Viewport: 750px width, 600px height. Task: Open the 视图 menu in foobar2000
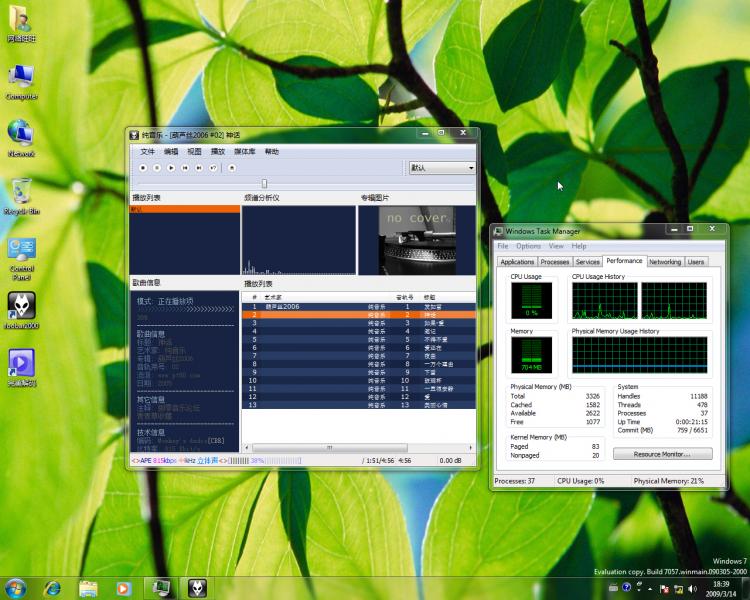click(194, 152)
